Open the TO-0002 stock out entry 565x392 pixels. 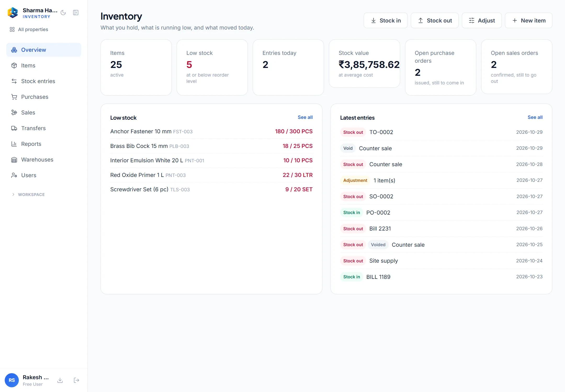point(441,132)
